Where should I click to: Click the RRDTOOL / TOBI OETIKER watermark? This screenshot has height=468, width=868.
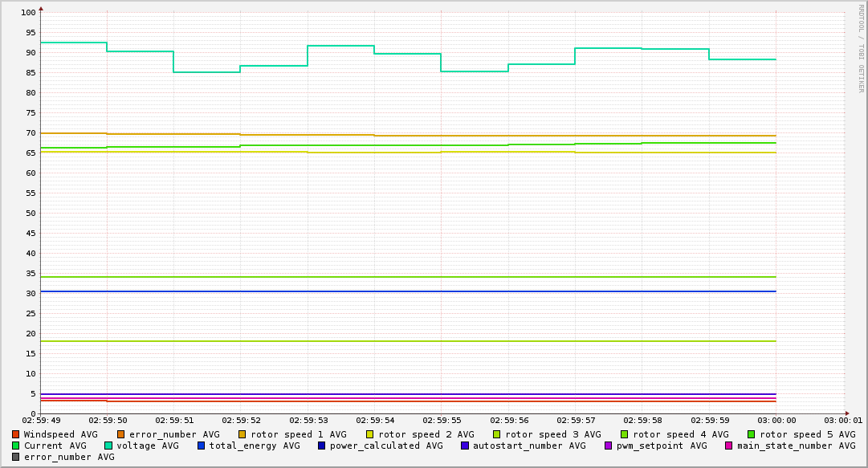pos(861,48)
